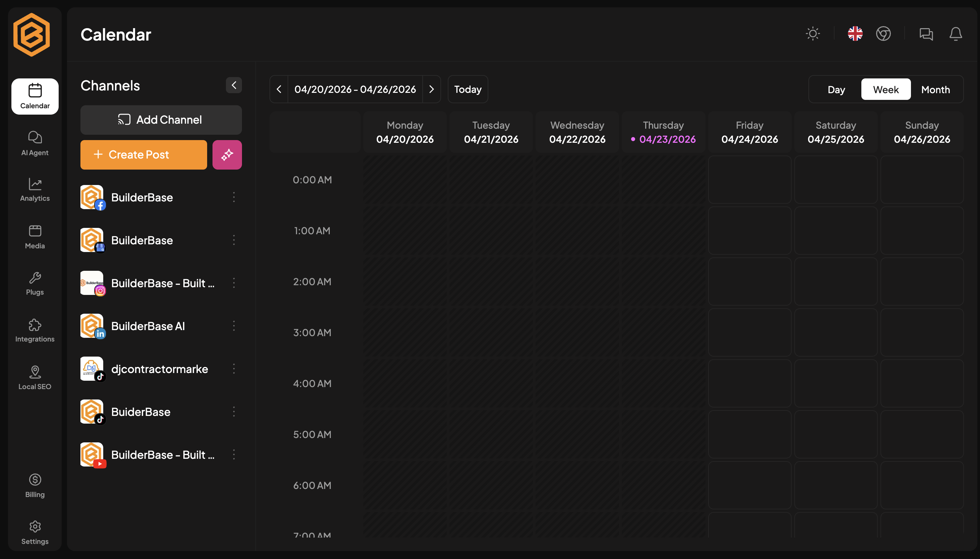Open options menu for BuilderBase AI channel
The image size is (980, 559).
click(x=234, y=326)
